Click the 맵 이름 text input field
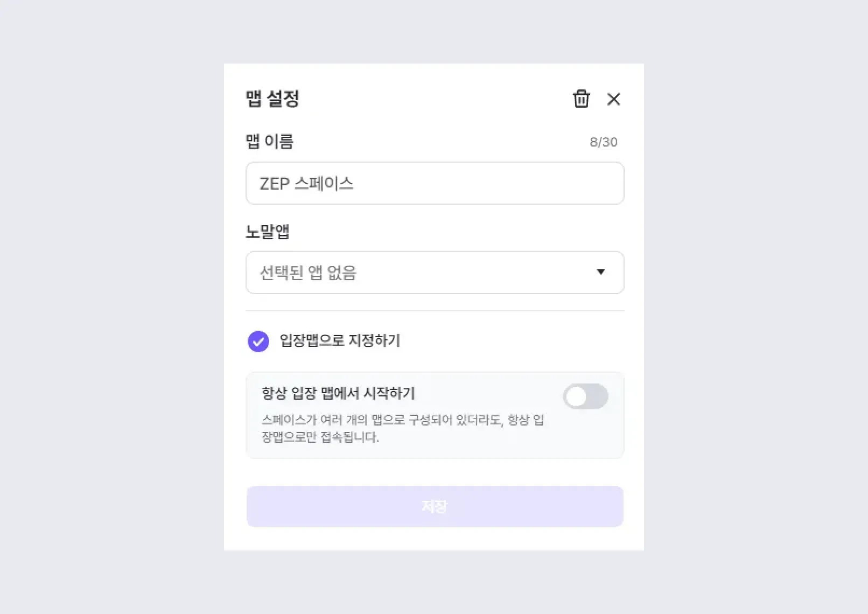Screen dimensions: 868x614 [485, 183]
